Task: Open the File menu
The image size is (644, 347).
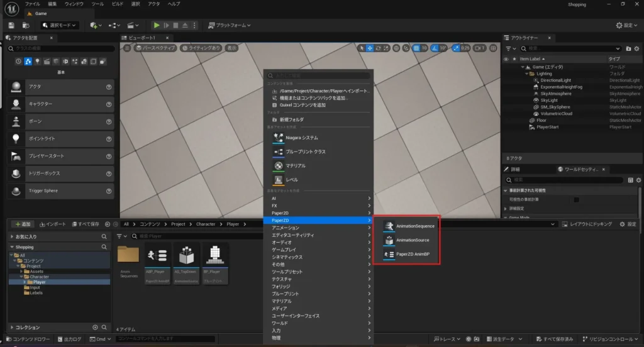Action: point(33,4)
